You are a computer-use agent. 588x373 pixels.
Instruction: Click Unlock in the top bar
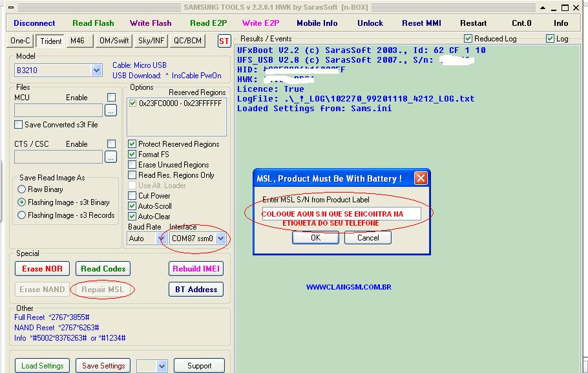click(x=370, y=23)
